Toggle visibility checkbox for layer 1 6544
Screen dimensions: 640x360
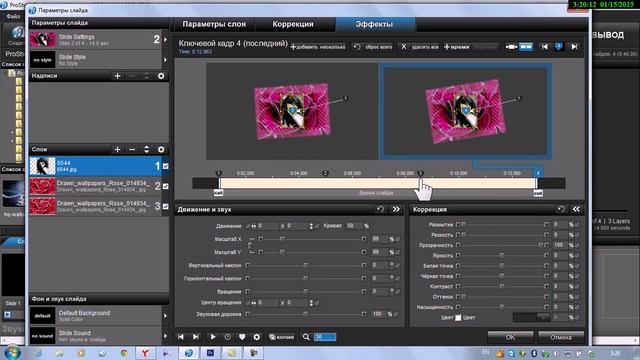[x=165, y=166]
